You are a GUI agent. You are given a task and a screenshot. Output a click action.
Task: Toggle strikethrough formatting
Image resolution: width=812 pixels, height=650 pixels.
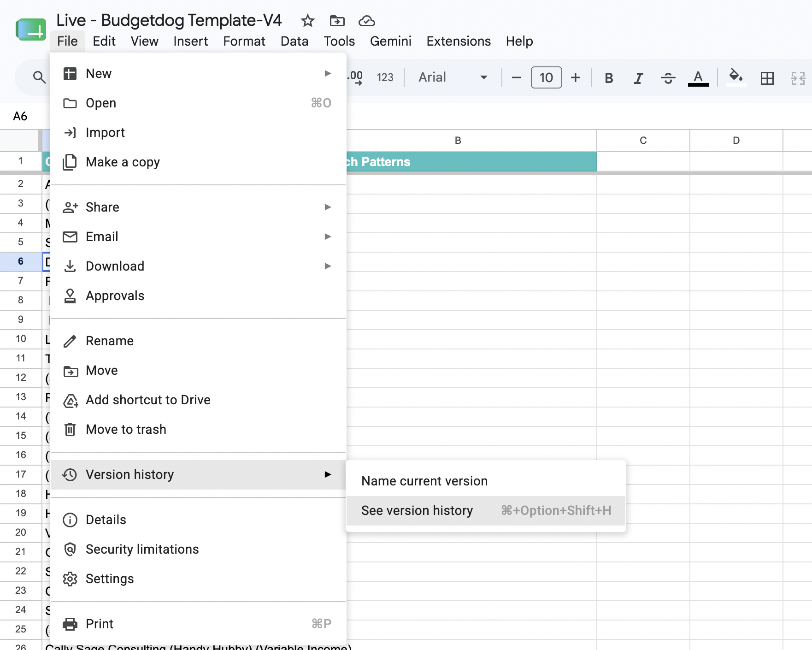click(x=668, y=78)
